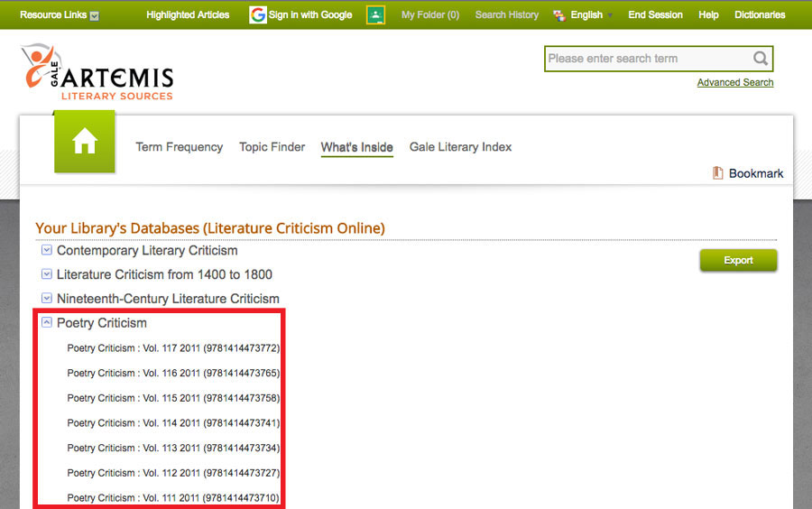
Task: Switch to the Term Frequency tab
Action: (179, 147)
